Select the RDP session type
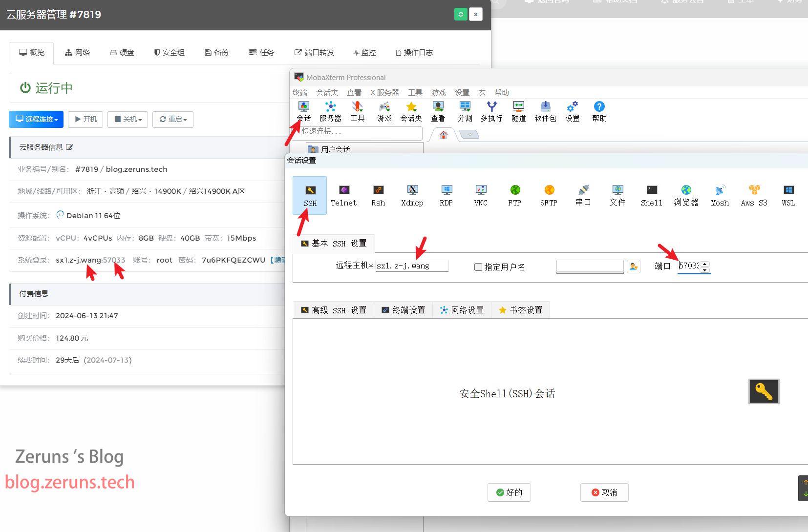The height and width of the screenshot is (532, 808). tap(447, 196)
